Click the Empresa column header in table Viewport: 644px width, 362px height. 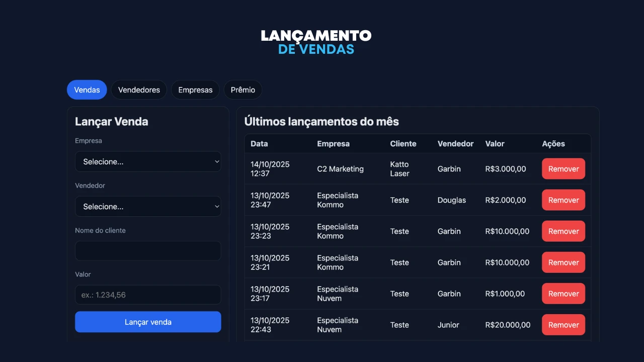click(333, 144)
